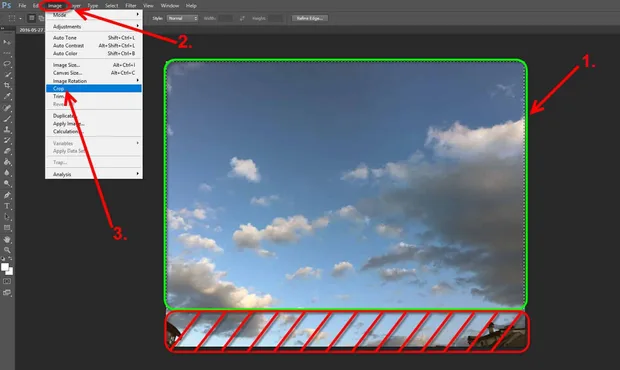Open the Filter menu
This screenshot has width=620, height=370.
click(x=131, y=6)
